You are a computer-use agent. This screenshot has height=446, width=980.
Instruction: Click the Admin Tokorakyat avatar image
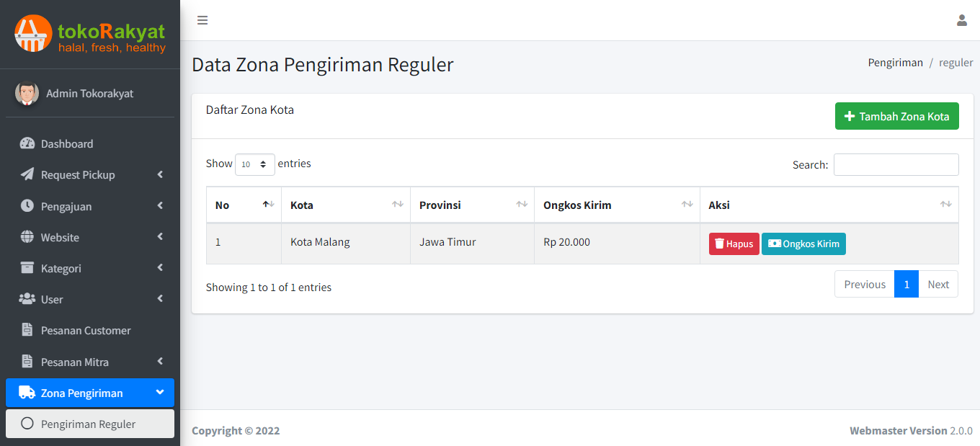27,93
